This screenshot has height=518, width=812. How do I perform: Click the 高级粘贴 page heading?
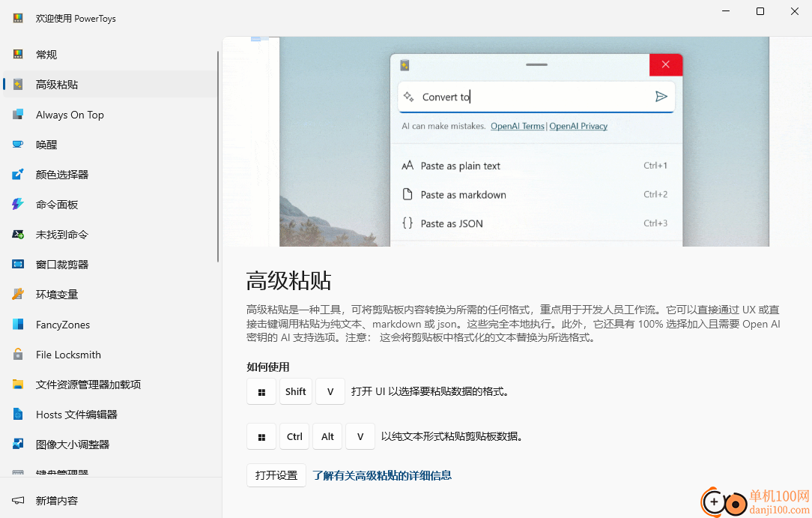[x=289, y=280]
